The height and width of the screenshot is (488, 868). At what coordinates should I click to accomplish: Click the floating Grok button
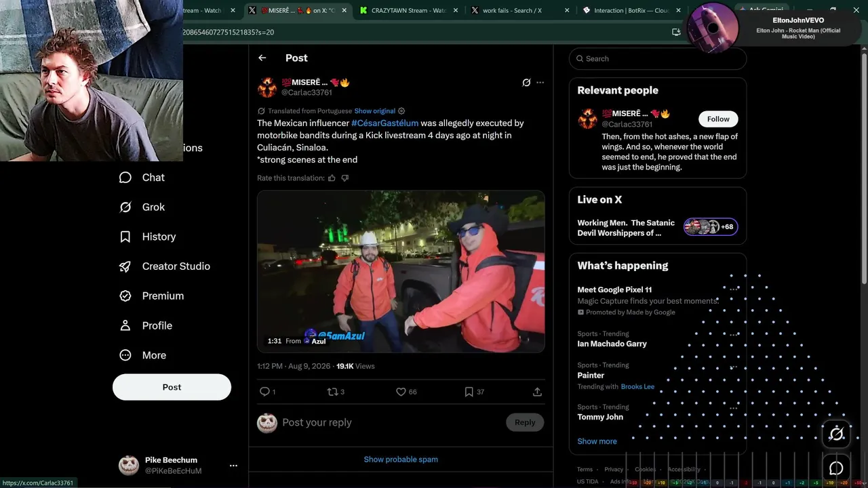[x=836, y=434]
